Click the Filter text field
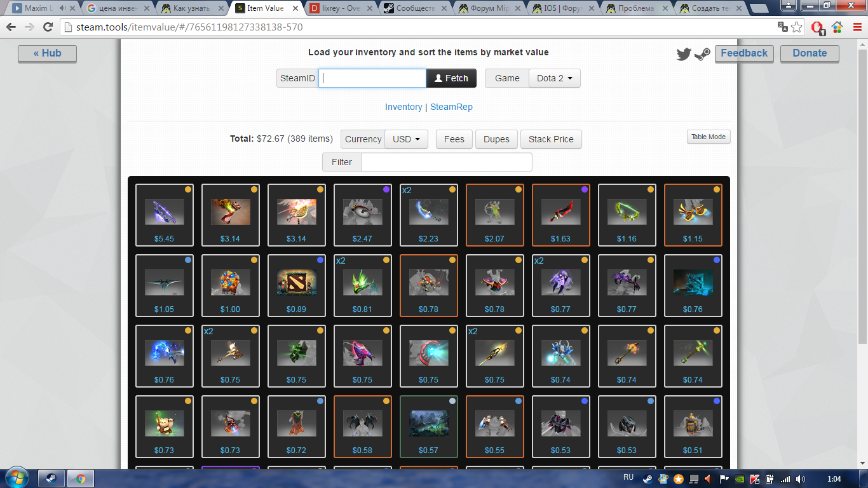The width and height of the screenshot is (868, 488). click(447, 162)
